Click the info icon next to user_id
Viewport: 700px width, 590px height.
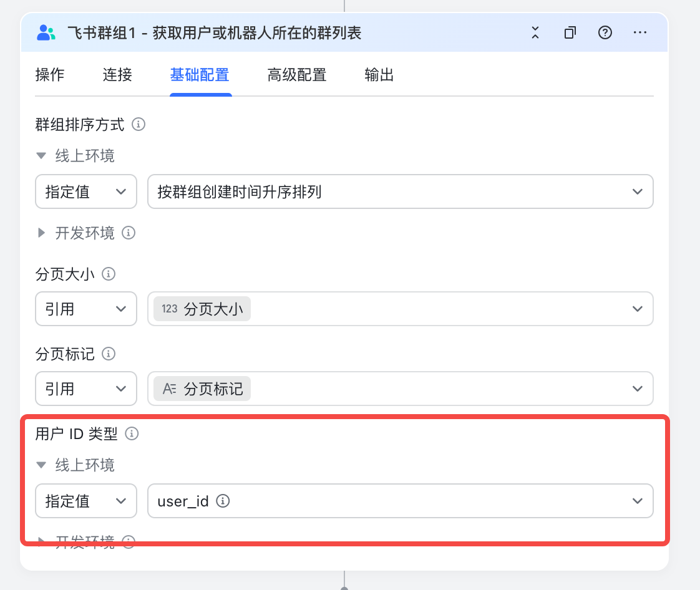(x=223, y=501)
